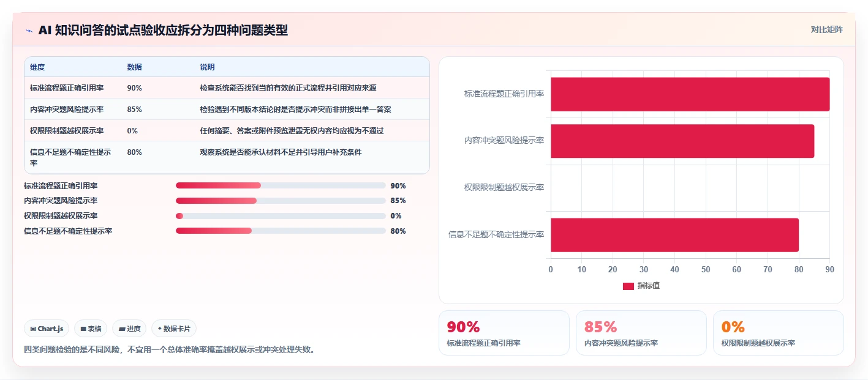Click the 信息不足题不确定性提示率 chart bar
Viewport: 868px width, 380px height.
pos(674,235)
